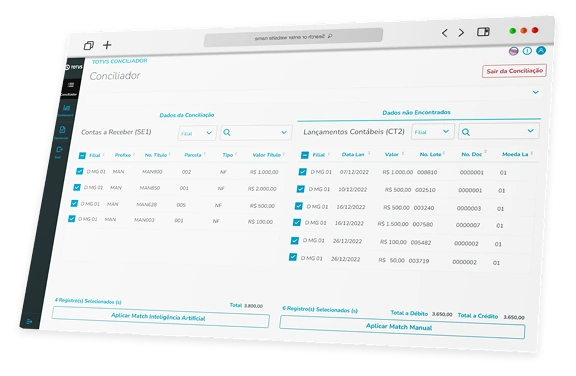Click the browser back arrow
This screenshot has width=576, height=376.
tap(444, 33)
